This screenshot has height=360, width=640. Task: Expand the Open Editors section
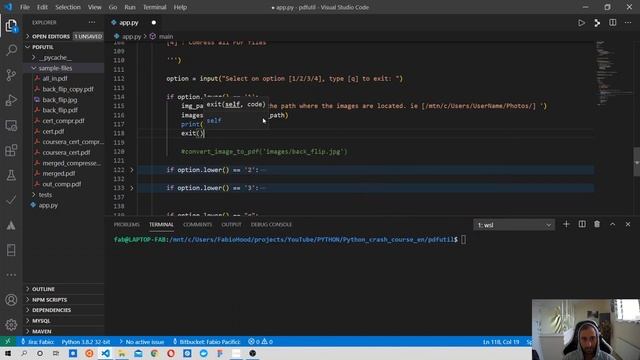click(64, 36)
